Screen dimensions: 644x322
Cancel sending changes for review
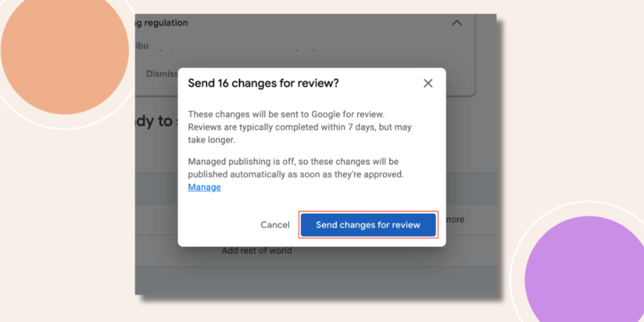pyautogui.click(x=275, y=225)
